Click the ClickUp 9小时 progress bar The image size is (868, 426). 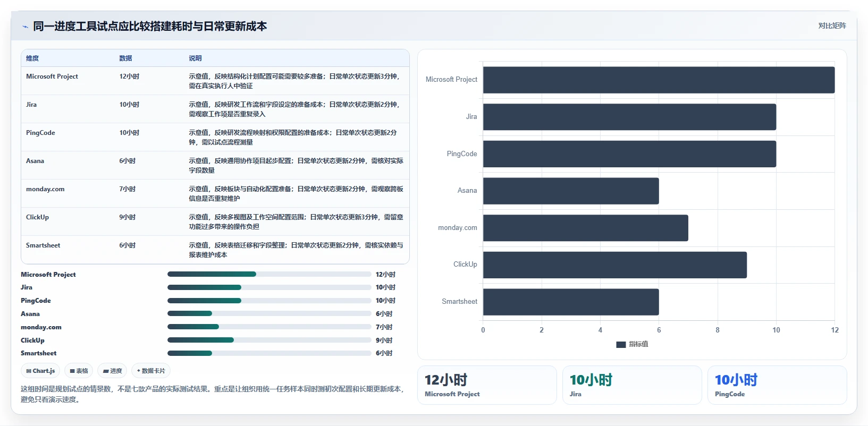point(269,340)
